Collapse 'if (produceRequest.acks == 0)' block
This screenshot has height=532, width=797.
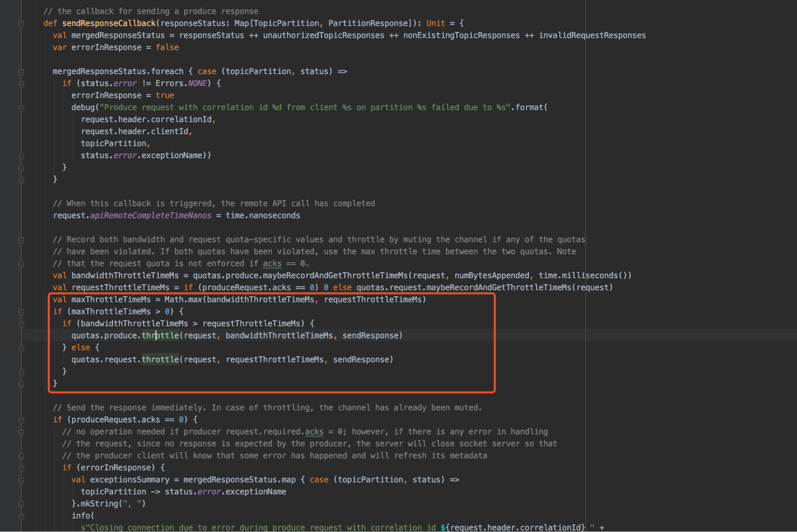click(22, 420)
